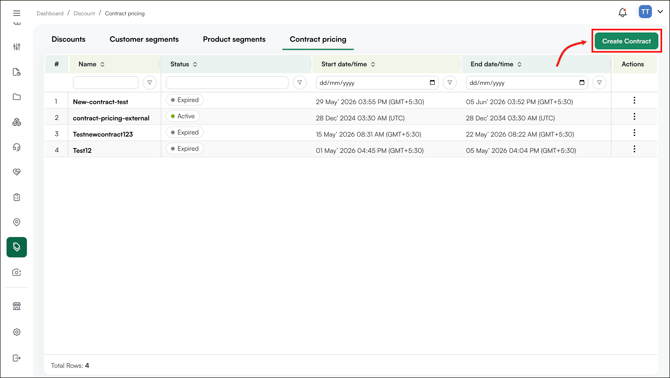Click end date 05 May' 2026 04:04 PM

(x=521, y=150)
